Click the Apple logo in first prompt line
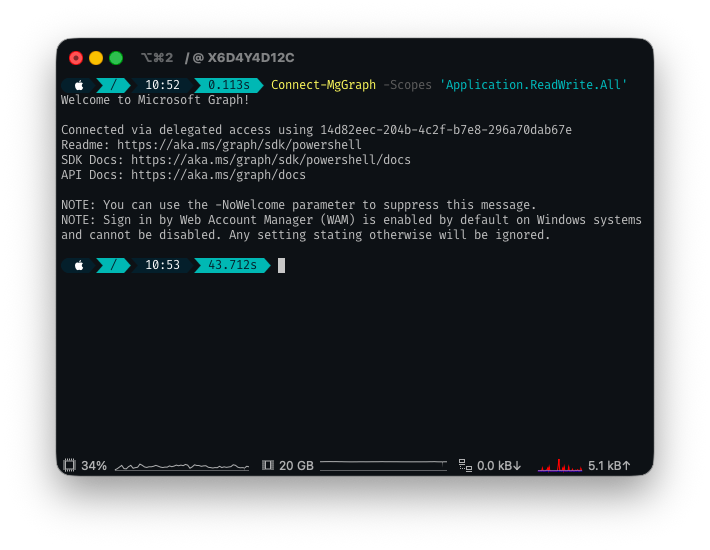 tap(79, 85)
